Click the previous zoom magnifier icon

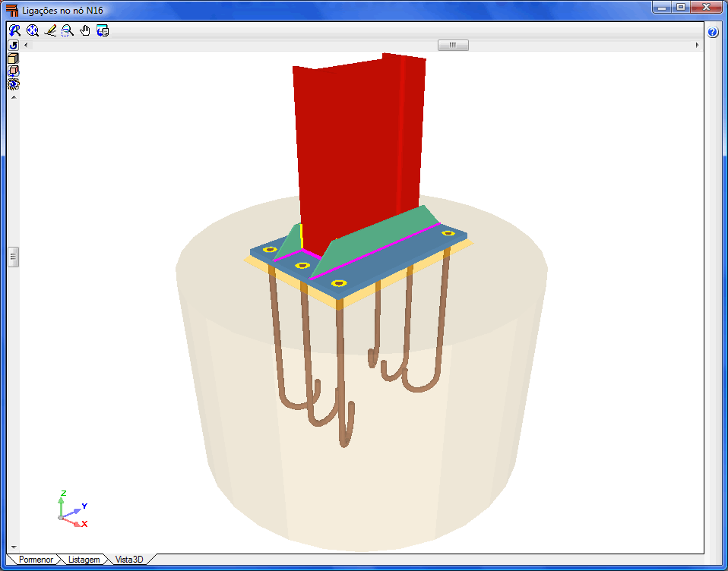(x=15, y=30)
